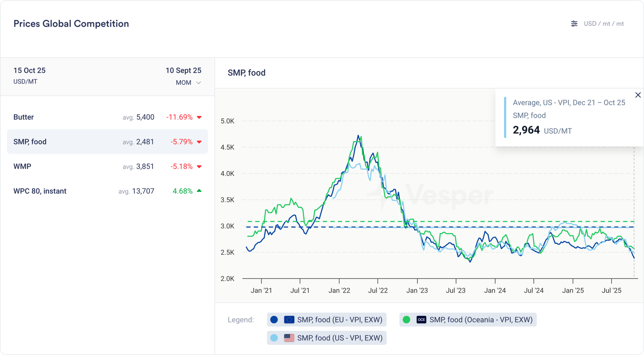
Task: Open the unit filter settings icon
Action: click(574, 24)
